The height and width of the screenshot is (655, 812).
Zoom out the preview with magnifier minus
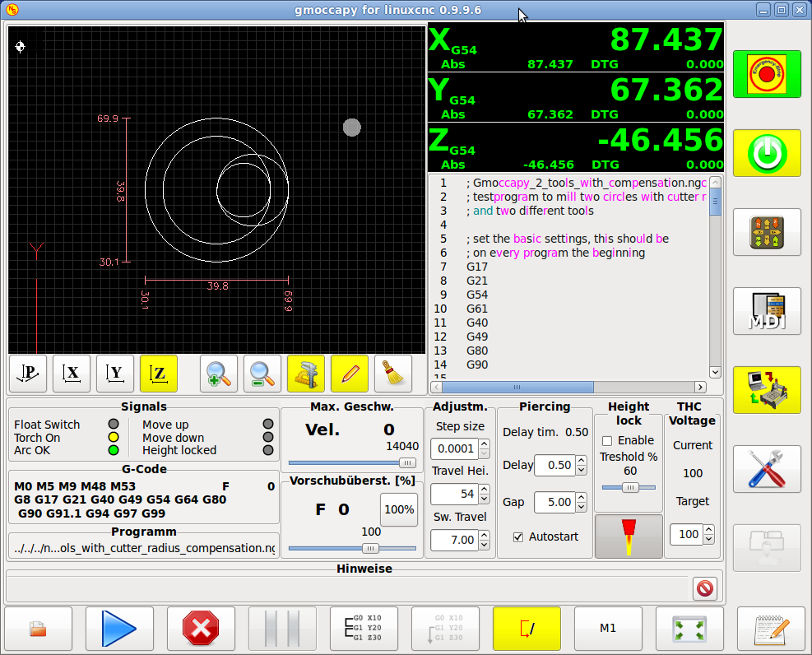pyautogui.click(x=262, y=374)
